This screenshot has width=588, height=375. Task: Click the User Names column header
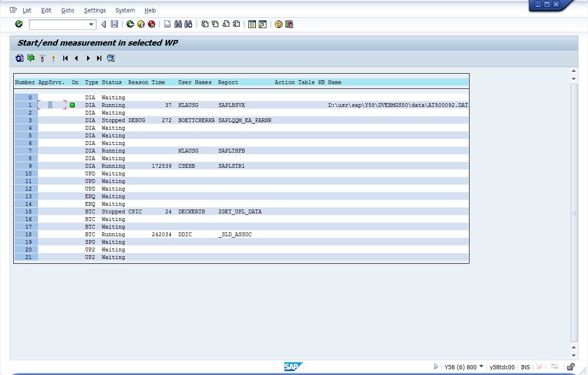coord(195,82)
